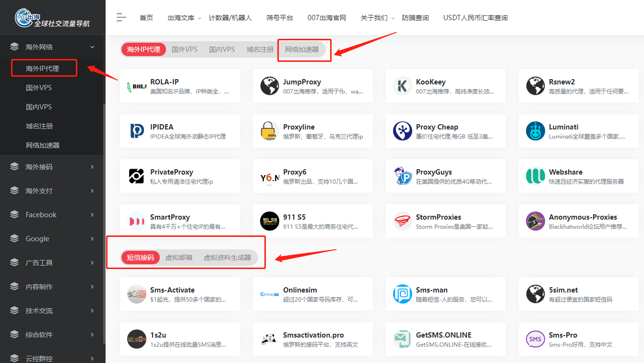Screen dimensions: 644x363
Task: Click the JumpProxy globe icon
Action: (270, 86)
